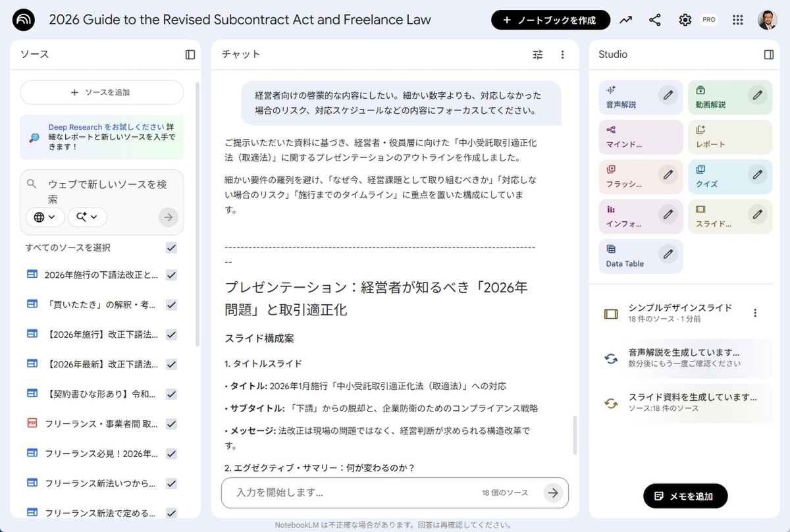The image size is (790, 532).
Task: Open the analytics trend icon
Action: [x=625, y=20]
